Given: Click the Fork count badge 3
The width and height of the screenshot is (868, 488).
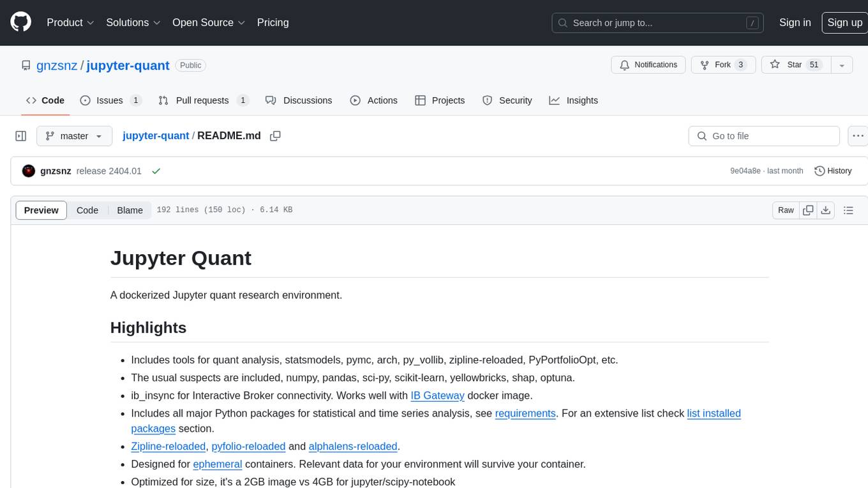Looking at the screenshot, I should pos(740,65).
